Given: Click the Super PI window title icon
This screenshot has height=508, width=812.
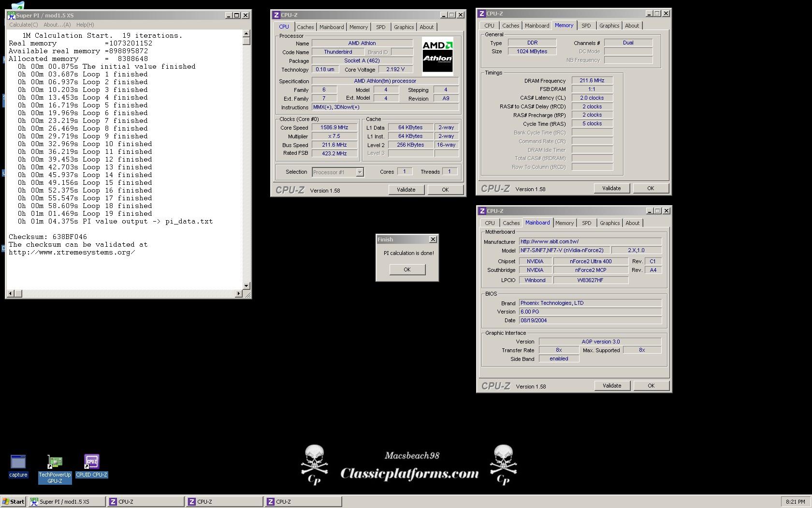Looking at the screenshot, I should [11, 15].
